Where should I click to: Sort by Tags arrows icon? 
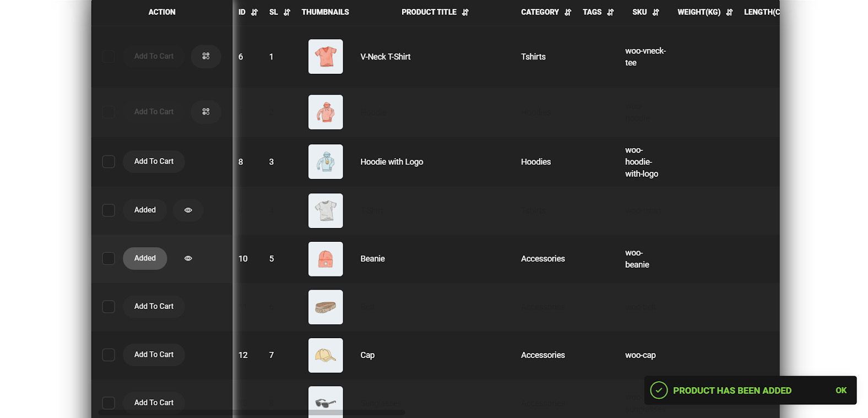(610, 12)
